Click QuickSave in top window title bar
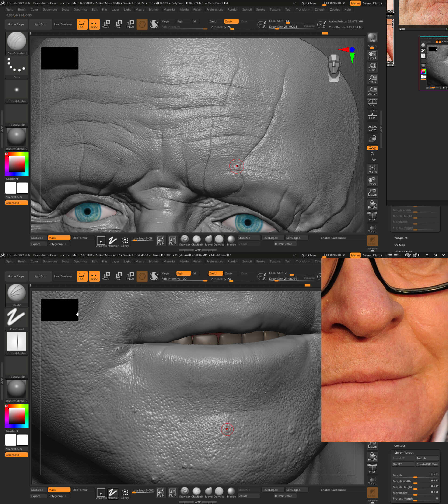This screenshot has width=448, height=504. (x=308, y=3)
